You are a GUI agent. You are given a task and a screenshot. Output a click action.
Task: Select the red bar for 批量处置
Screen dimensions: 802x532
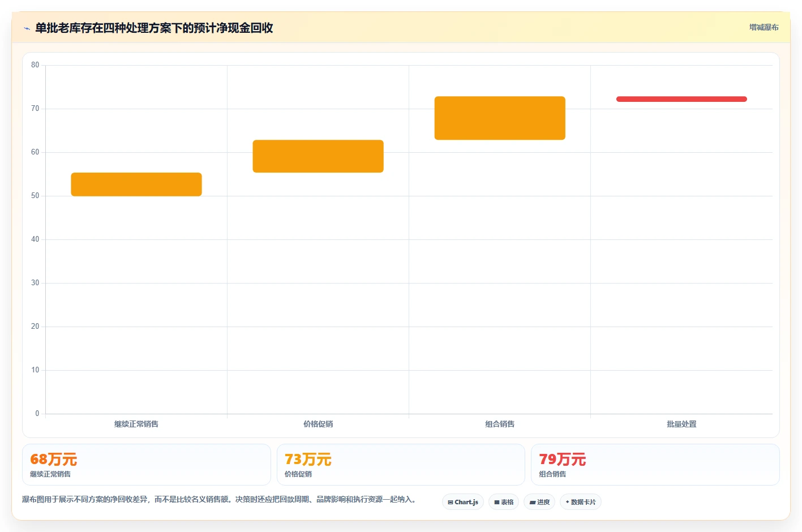(681, 99)
